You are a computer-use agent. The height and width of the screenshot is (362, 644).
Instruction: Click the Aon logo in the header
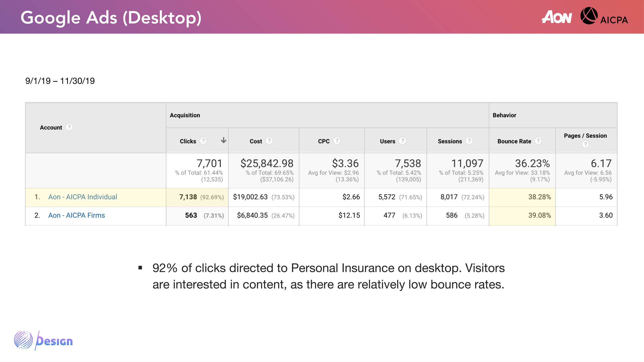tap(557, 17)
